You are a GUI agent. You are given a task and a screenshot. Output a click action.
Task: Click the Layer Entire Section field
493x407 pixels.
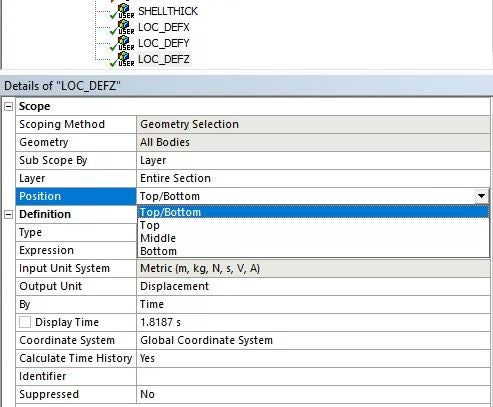point(313,178)
